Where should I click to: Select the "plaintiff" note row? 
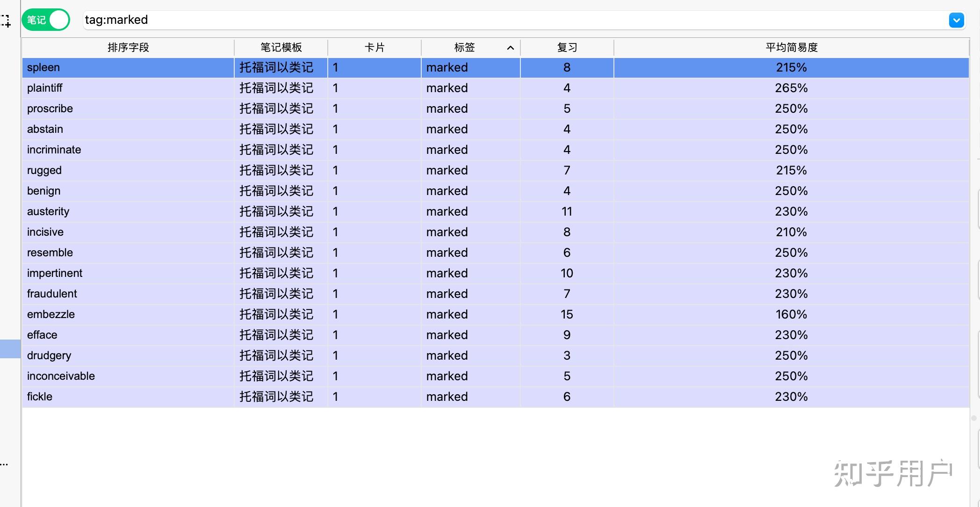(187, 88)
